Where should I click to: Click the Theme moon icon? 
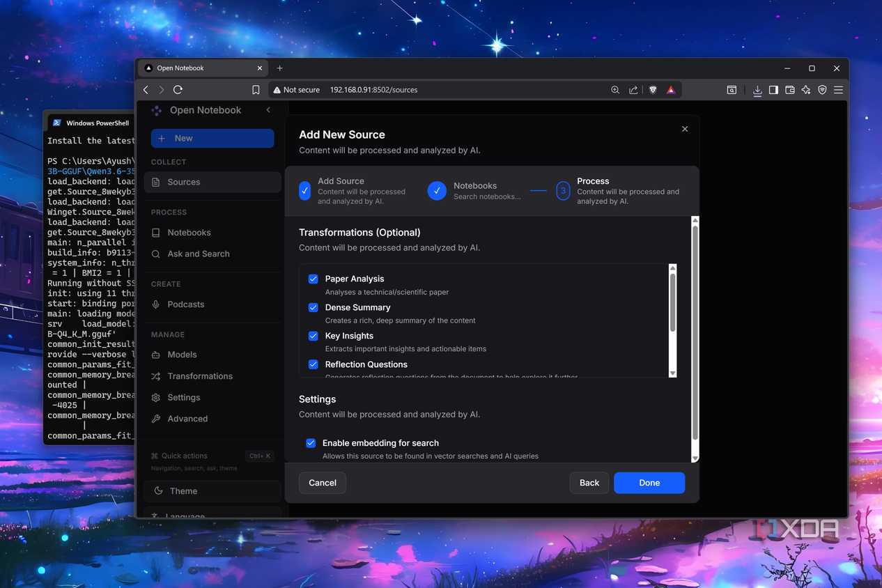(x=159, y=490)
